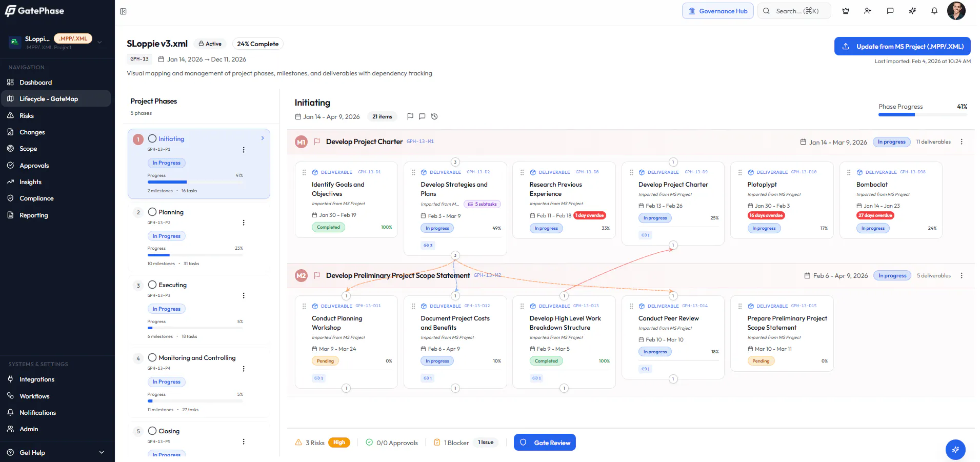980x462 pixels.
Task: Open the history icon under Initiating heading
Action: 434,116
